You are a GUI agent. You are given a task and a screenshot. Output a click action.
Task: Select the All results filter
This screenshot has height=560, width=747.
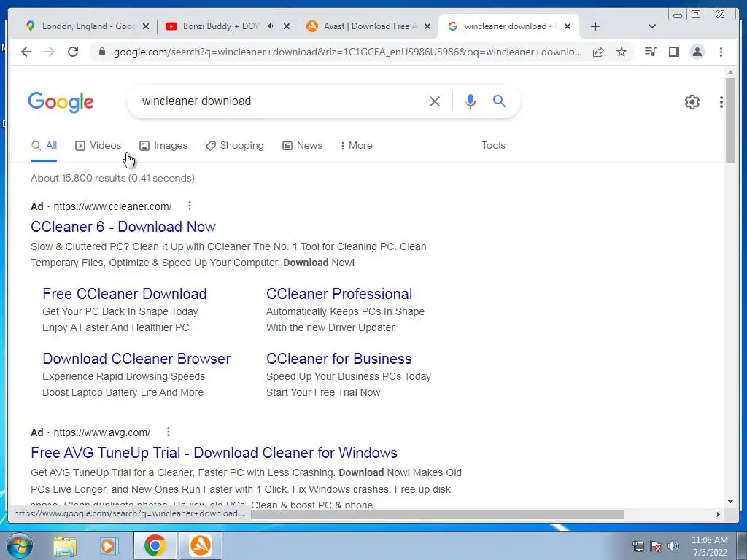(44, 145)
